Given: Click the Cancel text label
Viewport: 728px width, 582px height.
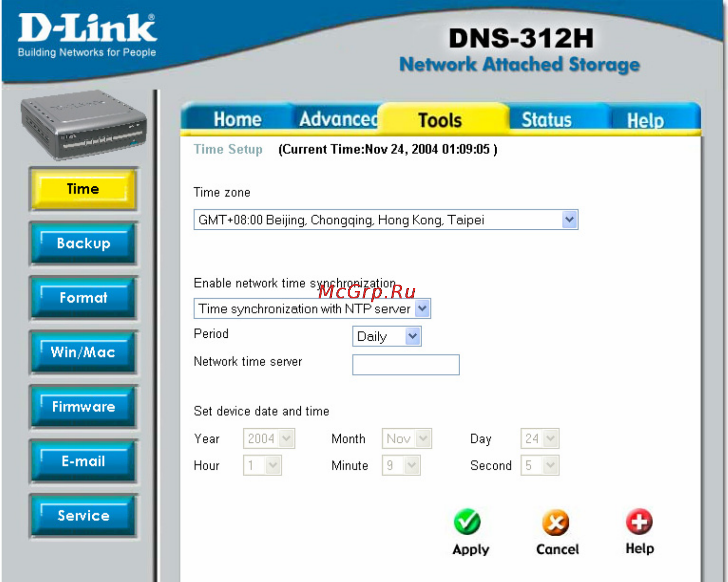Looking at the screenshot, I should click(557, 549).
